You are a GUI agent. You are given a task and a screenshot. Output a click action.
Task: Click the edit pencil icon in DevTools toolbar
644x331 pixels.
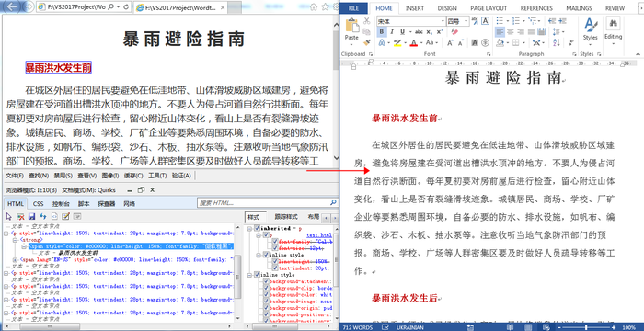coord(65,216)
